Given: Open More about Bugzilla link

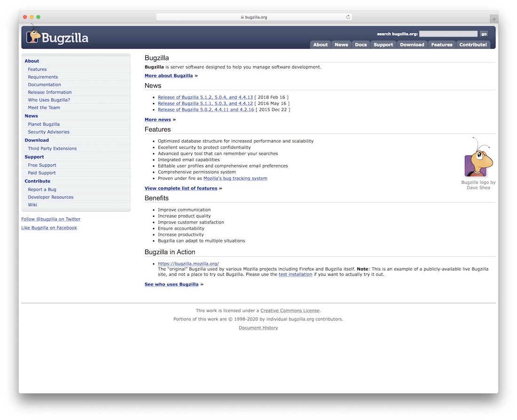Looking at the screenshot, I should point(168,76).
